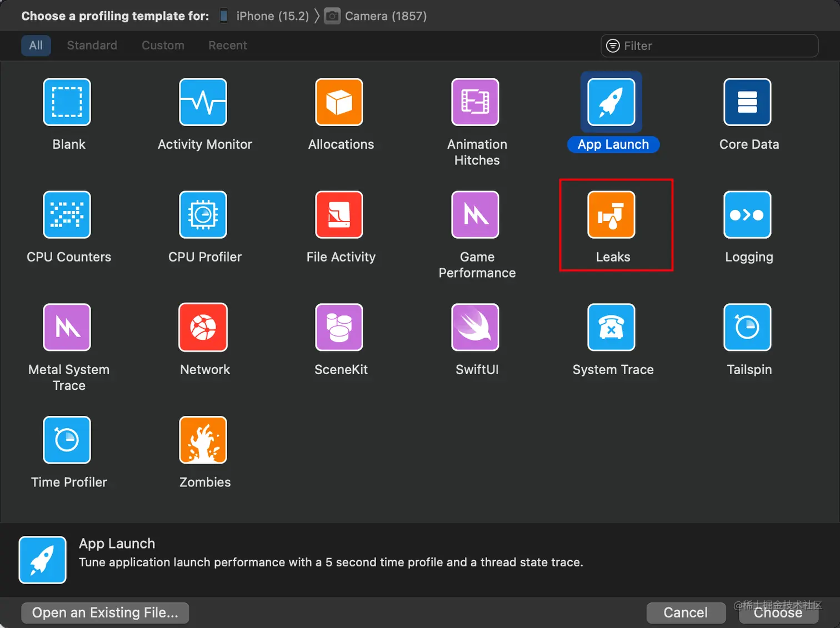
Task: Switch to the Recent tab
Action: (x=228, y=46)
